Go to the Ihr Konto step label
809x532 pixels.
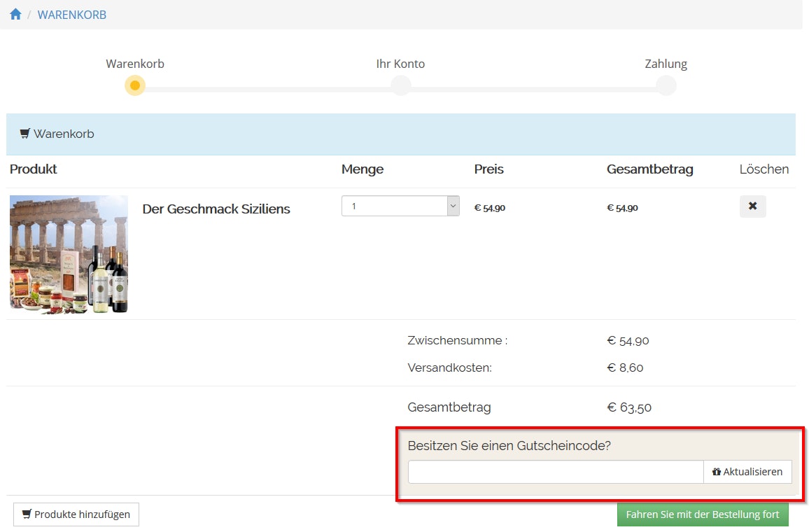click(400, 64)
